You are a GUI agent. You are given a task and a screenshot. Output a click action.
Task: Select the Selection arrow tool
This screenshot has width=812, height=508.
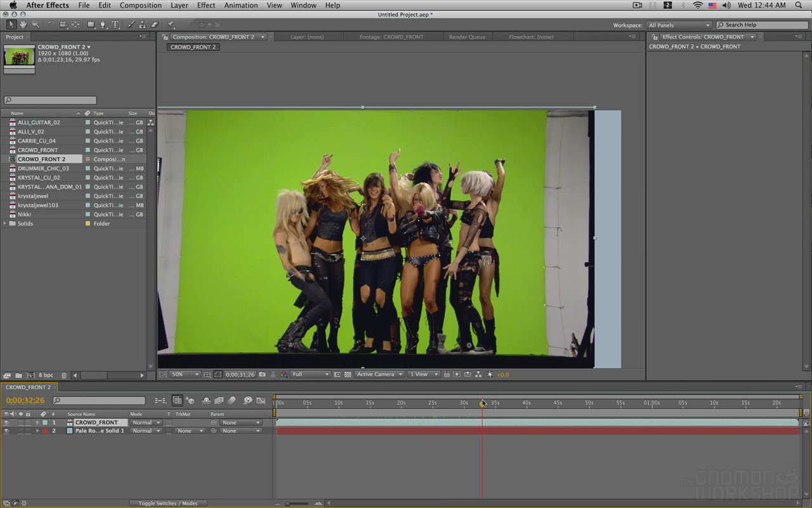coord(11,25)
